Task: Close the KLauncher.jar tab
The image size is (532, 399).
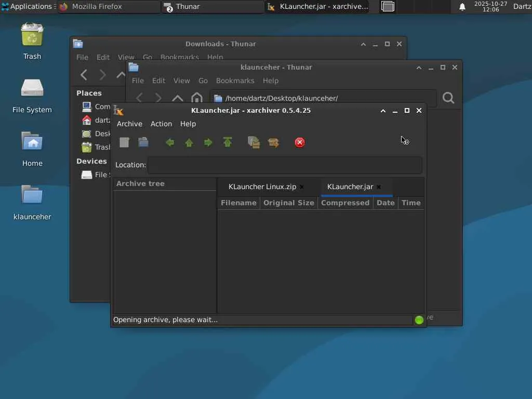Action: 379,187
